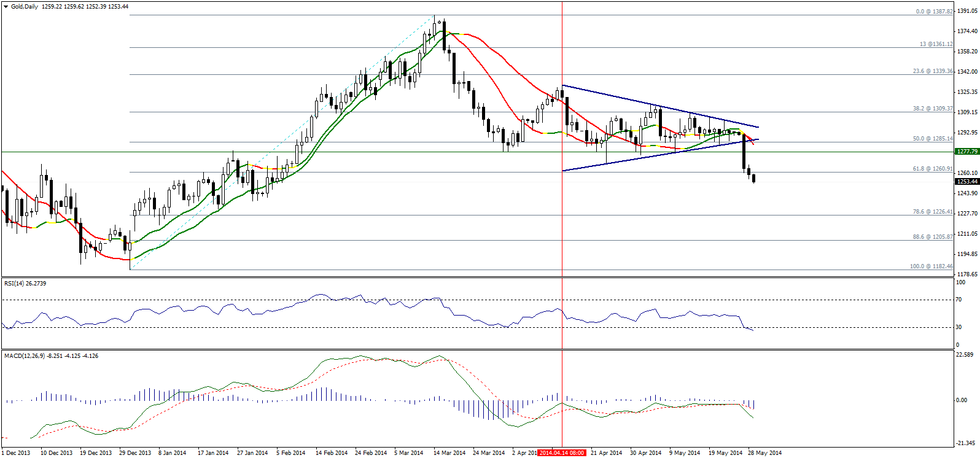Click the 24 Feb 2014 date label
Viewport: 980px width, 458px height.
coord(371,453)
